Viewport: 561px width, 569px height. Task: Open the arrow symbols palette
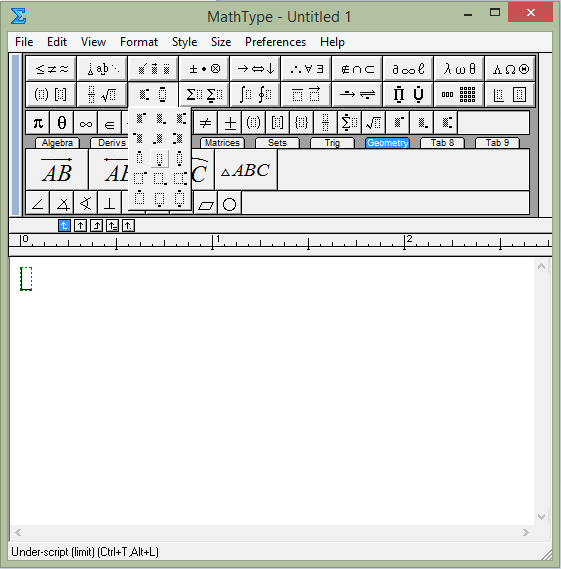pyautogui.click(x=255, y=69)
